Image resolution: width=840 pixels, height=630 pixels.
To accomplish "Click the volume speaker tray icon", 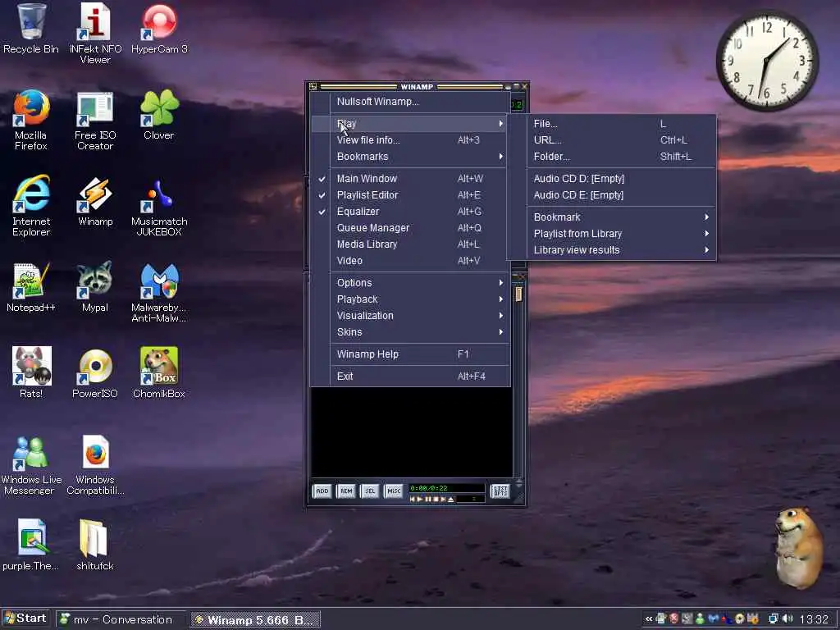I will point(787,619).
